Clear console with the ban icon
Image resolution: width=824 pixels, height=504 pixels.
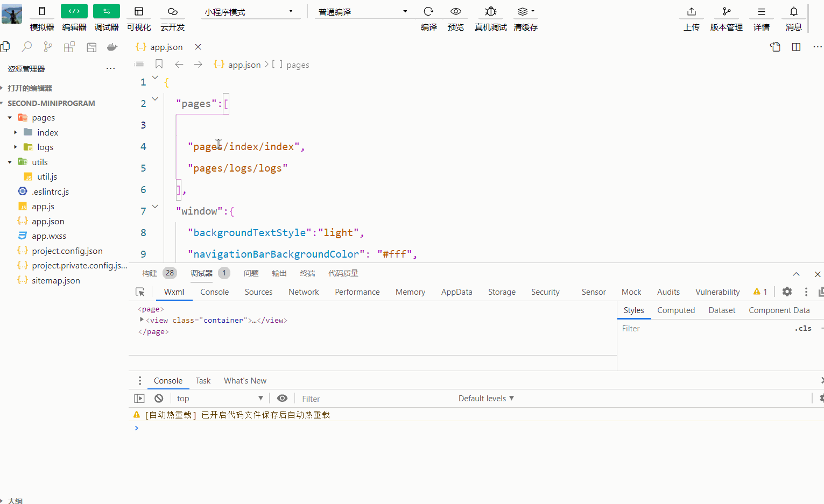tap(159, 399)
